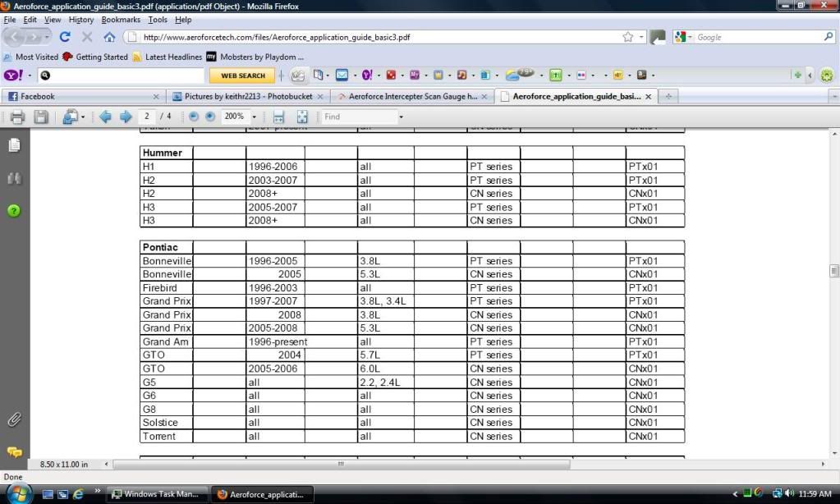Open the Bookmarks menu
Screen dimensions: 840x504
(121, 20)
